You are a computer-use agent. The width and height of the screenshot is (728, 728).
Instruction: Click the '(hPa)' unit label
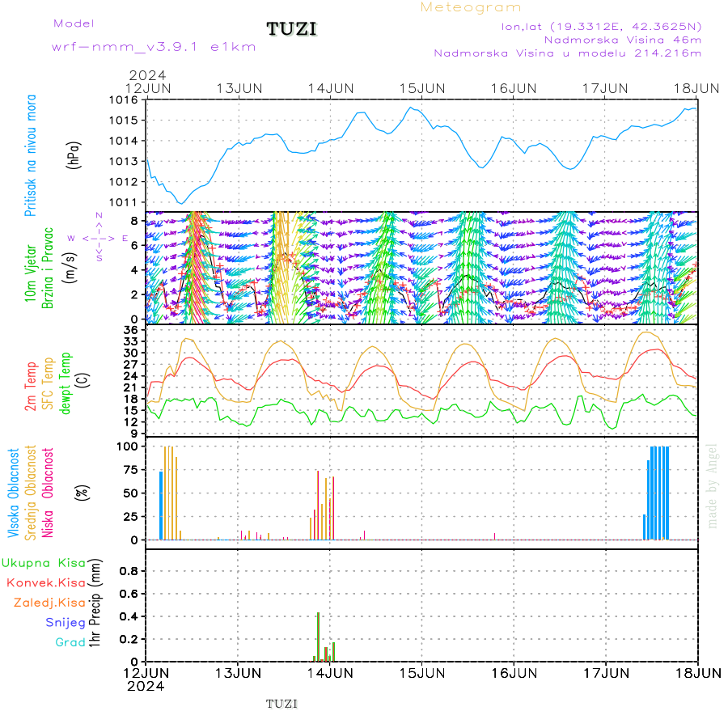click(x=74, y=155)
